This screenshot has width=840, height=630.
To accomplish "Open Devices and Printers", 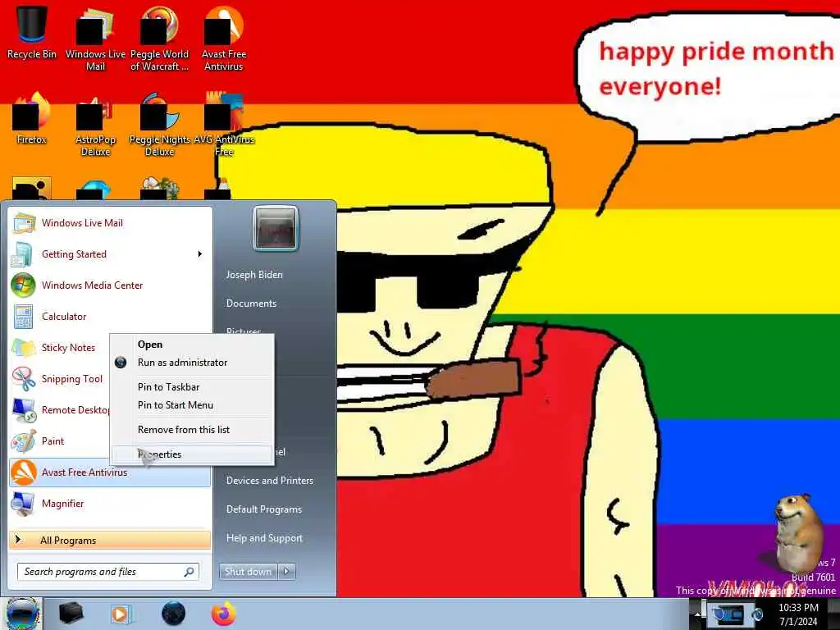I will click(269, 481).
